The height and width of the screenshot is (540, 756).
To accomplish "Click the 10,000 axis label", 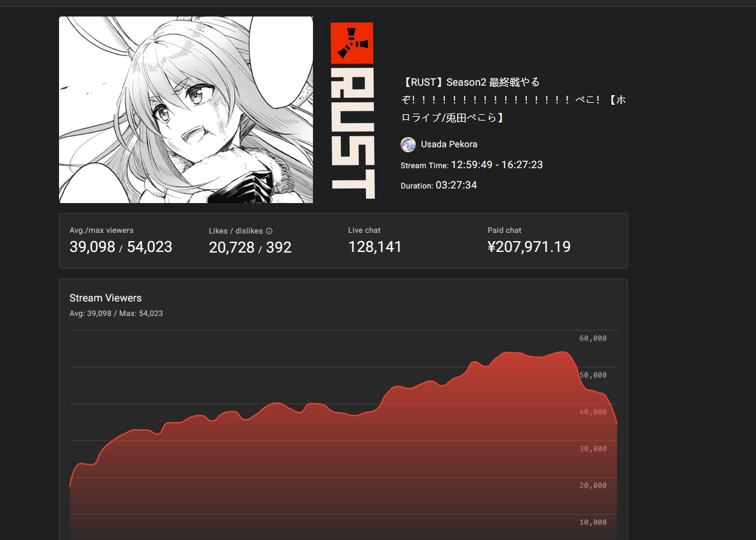I will (593, 522).
